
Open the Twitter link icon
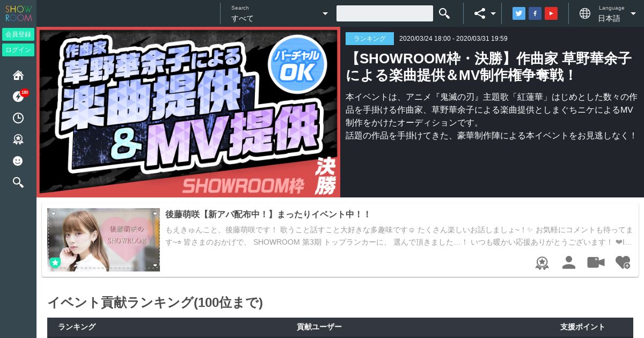click(519, 13)
